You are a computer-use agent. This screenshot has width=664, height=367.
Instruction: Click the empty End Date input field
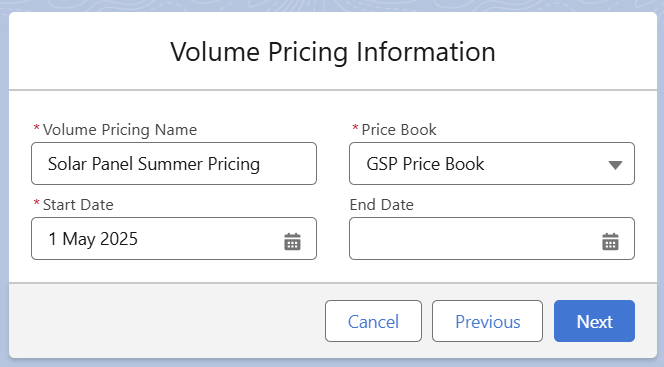click(492, 238)
